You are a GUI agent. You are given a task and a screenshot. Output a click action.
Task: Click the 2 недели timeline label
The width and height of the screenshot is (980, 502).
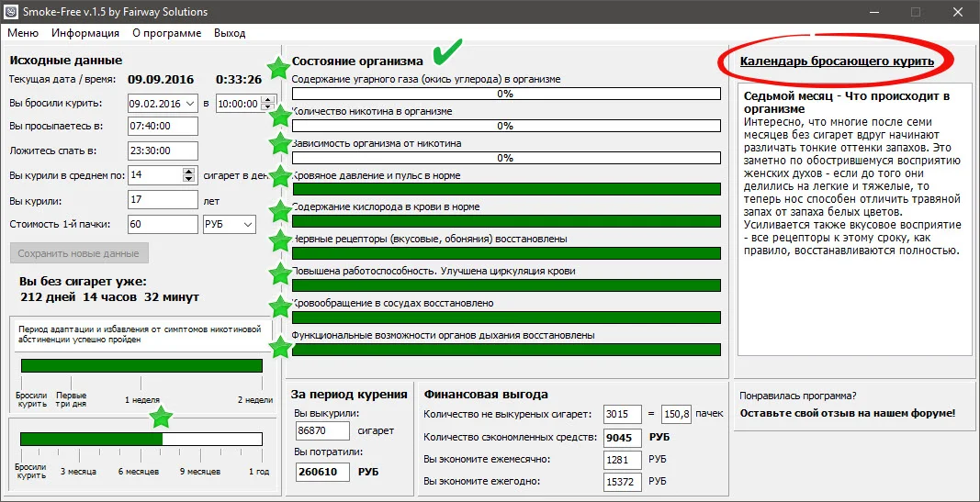click(255, 400)
